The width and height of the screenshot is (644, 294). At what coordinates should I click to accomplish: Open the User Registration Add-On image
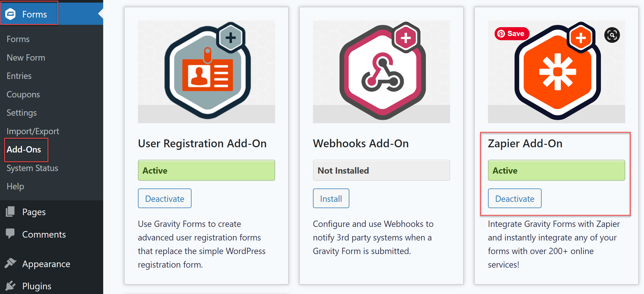(206, 72)
